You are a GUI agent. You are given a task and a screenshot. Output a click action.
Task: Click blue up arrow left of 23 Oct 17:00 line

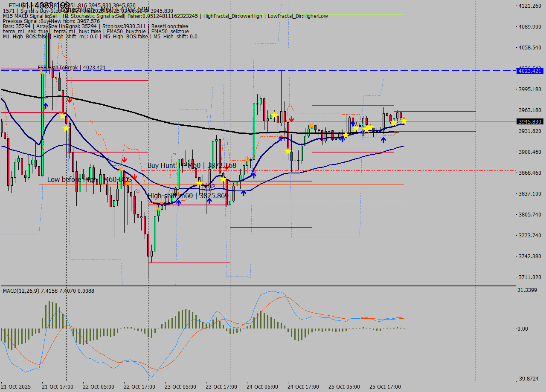click(x=209, y=200)
